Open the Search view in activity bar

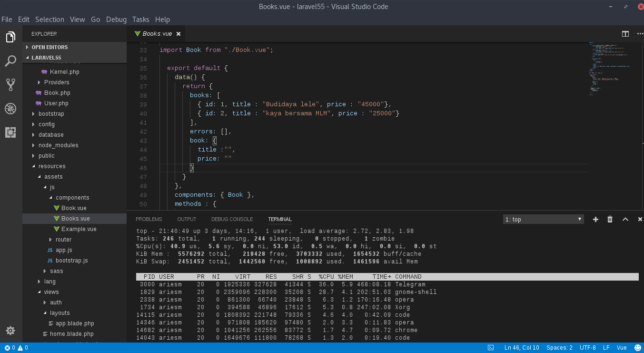(10, 61)
